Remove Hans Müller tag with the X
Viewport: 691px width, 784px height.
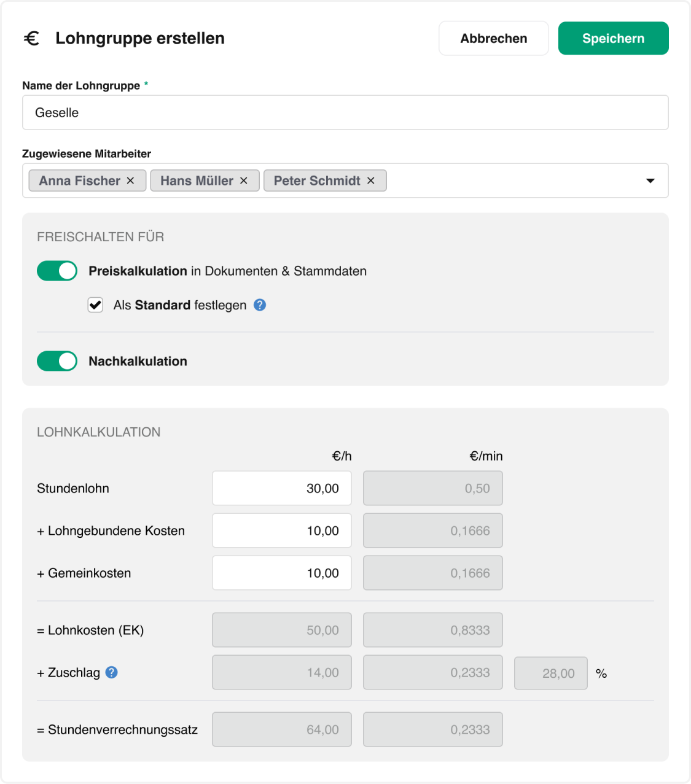[x=244, y=180]
